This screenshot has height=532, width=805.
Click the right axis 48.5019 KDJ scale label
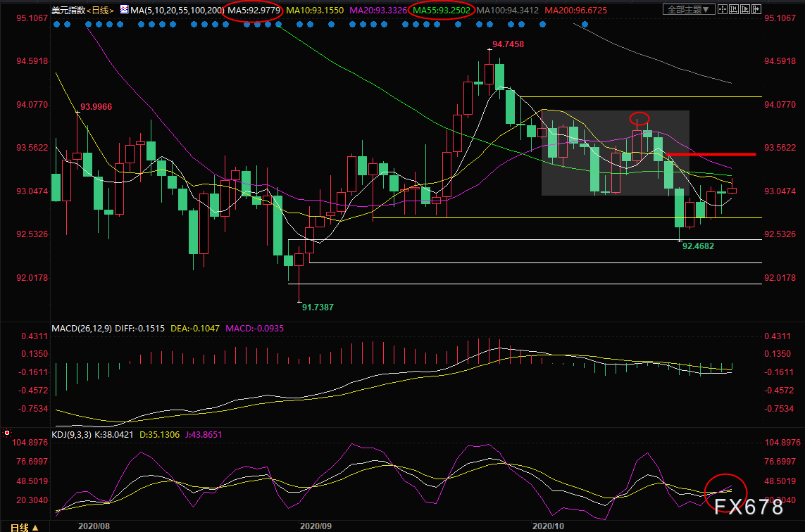tap(780, 481)
